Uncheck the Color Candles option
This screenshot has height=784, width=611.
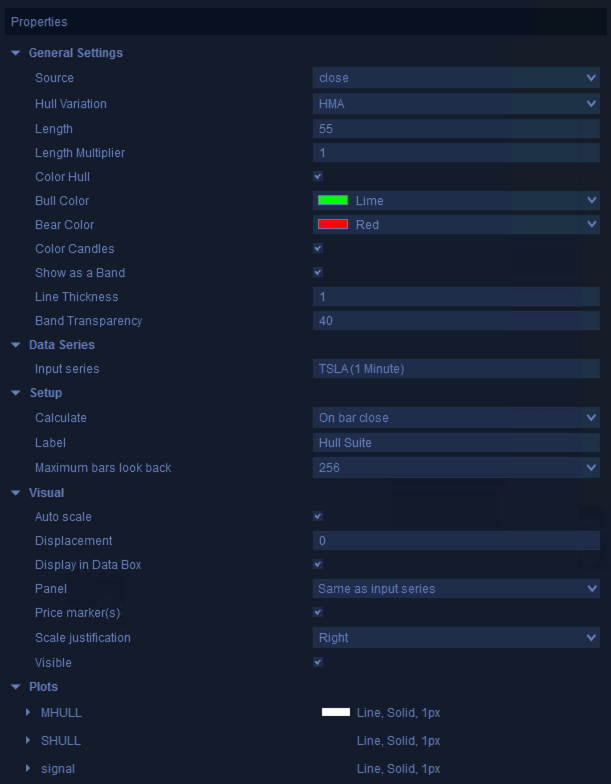point(318,249)
